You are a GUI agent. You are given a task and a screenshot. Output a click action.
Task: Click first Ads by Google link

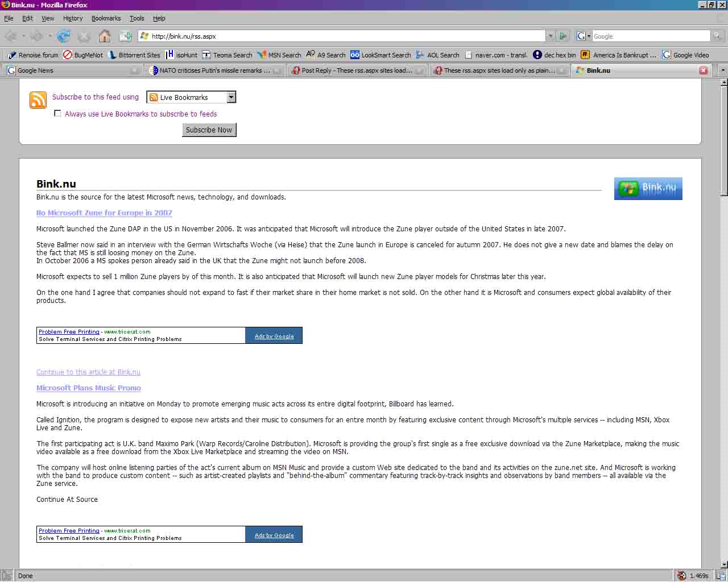(x=274, y=336)
